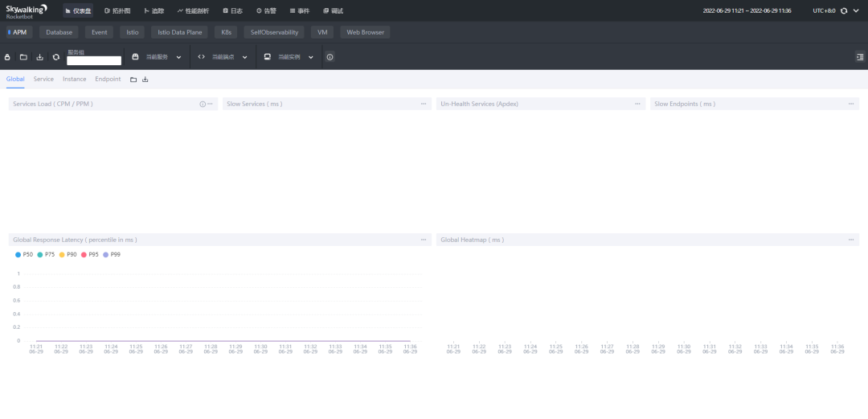The height and width of the screenshot is (419, 868).
Task: Switch to the Service tab
Action: (43, 80)
